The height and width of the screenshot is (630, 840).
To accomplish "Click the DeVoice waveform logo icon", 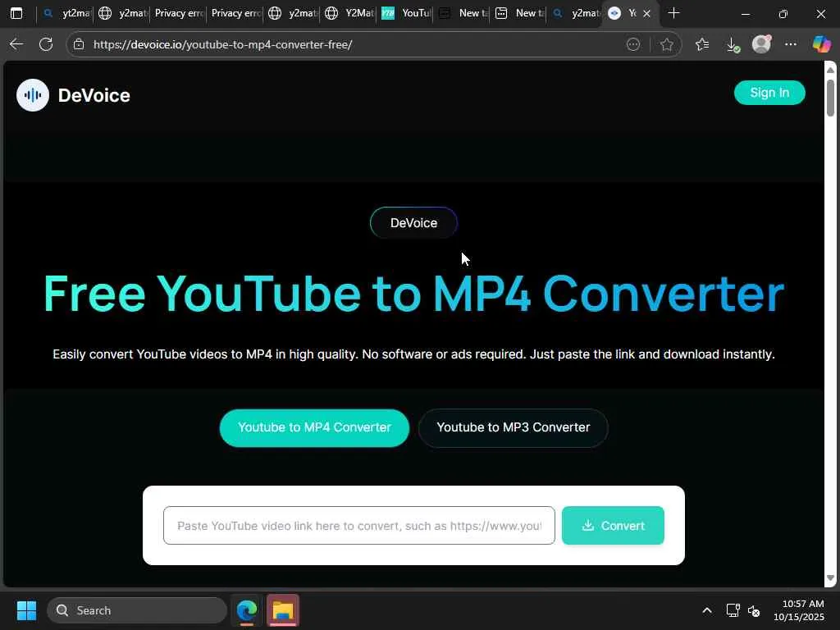I will pyautogui.click(x=33, y=95).
